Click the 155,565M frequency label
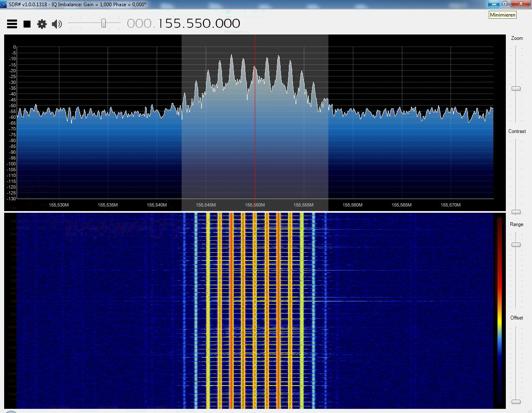The image size is (532, 413). (x=401, y=205)
